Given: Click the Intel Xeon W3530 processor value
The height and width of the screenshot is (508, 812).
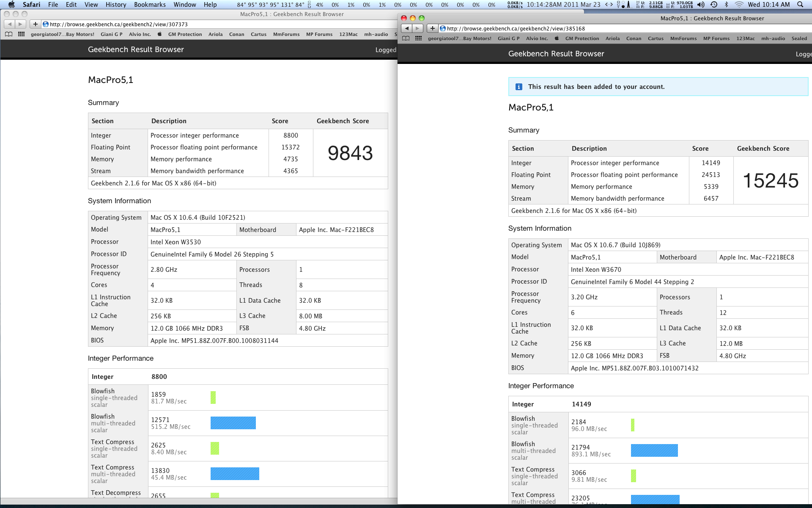Looking at the screenshot, I should pyautogui.click(x=176, y=242).
